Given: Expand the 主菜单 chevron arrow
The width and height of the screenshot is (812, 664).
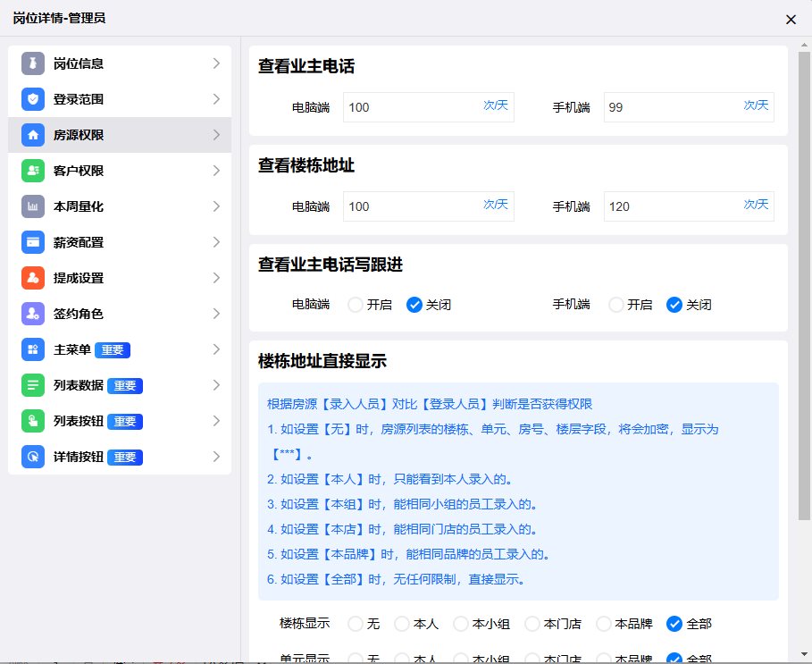Looking at the screenshot, I should [x=216, y=349].
